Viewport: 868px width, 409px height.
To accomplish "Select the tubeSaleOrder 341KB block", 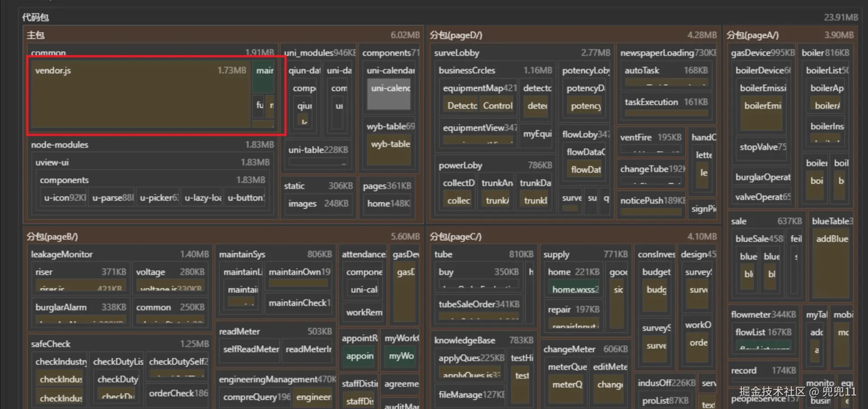I will [x=479, y=304].
